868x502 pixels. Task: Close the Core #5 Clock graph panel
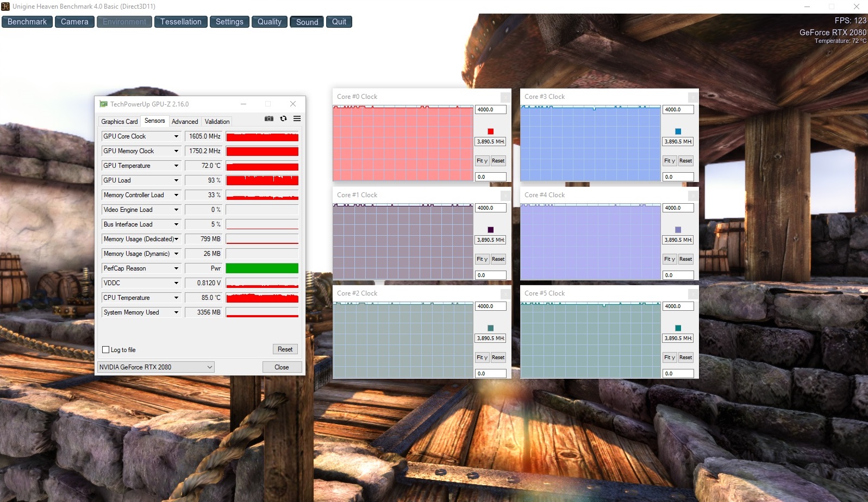point(693,294)
